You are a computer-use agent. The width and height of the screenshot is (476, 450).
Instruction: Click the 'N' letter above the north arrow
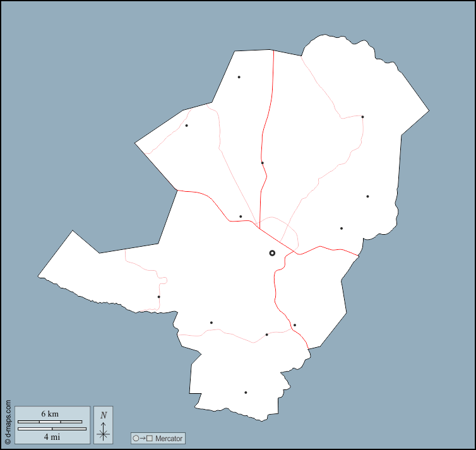(104, 415)
